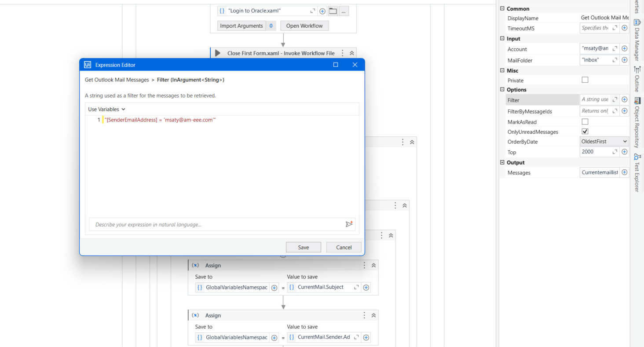The height and width of the screenshot is (347, 644).
Task: Open expression editor icon for Top property
Action: pyautogui.click(x=615, y=151)
